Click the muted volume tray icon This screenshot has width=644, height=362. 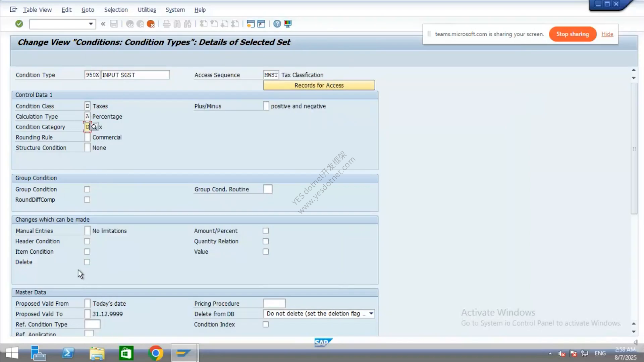point(561,353)
